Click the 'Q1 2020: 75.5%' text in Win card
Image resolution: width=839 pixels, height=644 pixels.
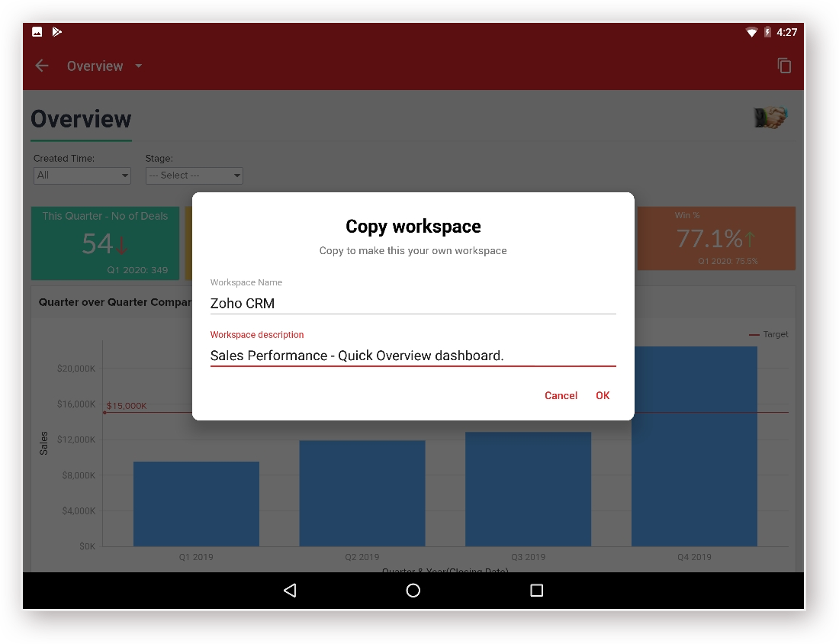click(x=728, y=261)
